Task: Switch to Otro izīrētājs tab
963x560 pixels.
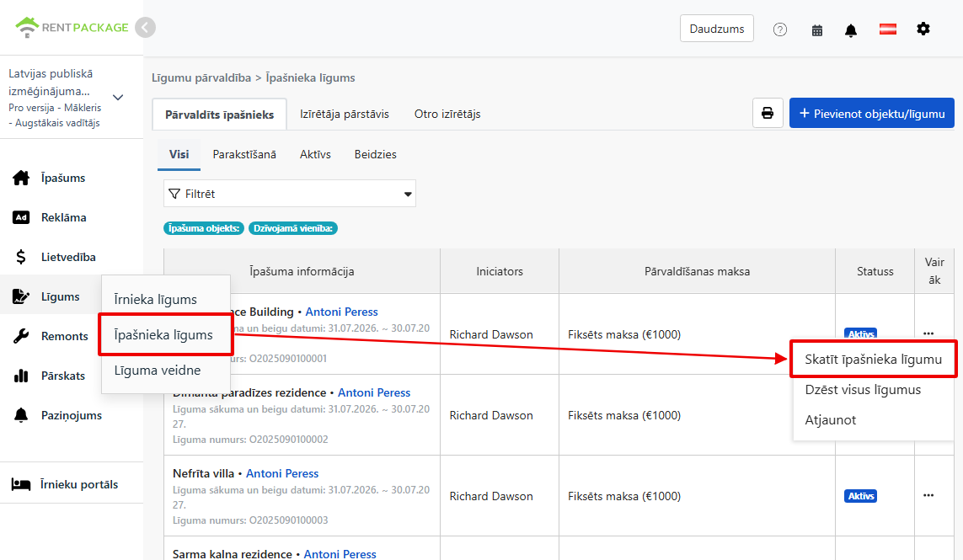Action: point(447,115)
